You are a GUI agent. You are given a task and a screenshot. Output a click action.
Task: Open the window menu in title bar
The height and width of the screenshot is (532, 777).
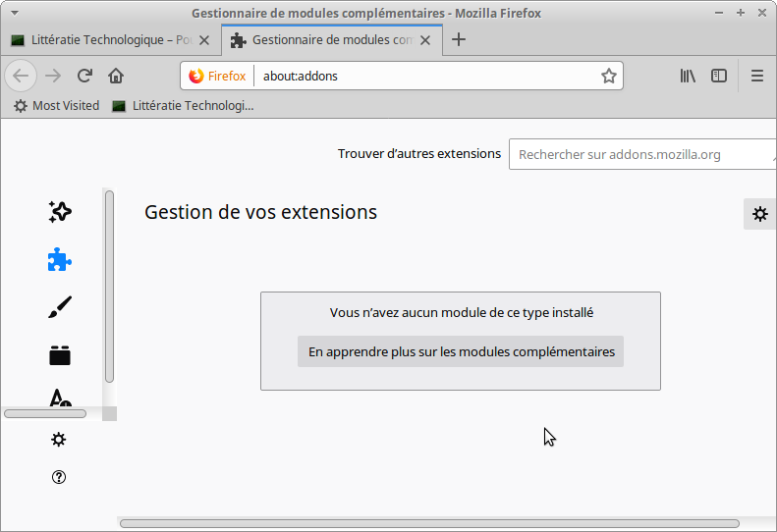(x=12, y=13)
